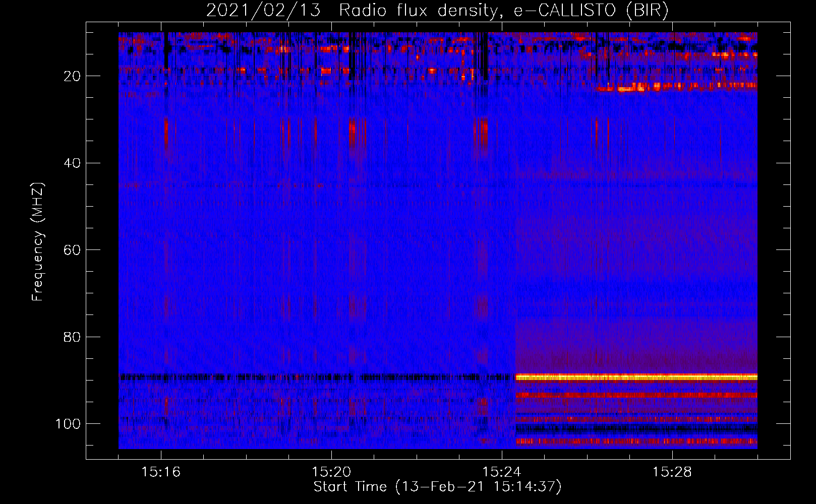Click the 15:20 time tick label

coord(331,472)
